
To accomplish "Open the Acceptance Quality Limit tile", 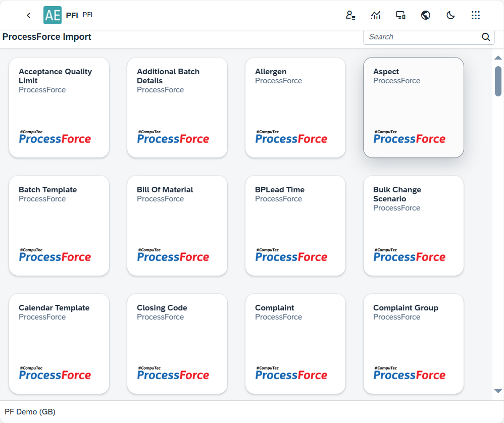I will point(59,107).
